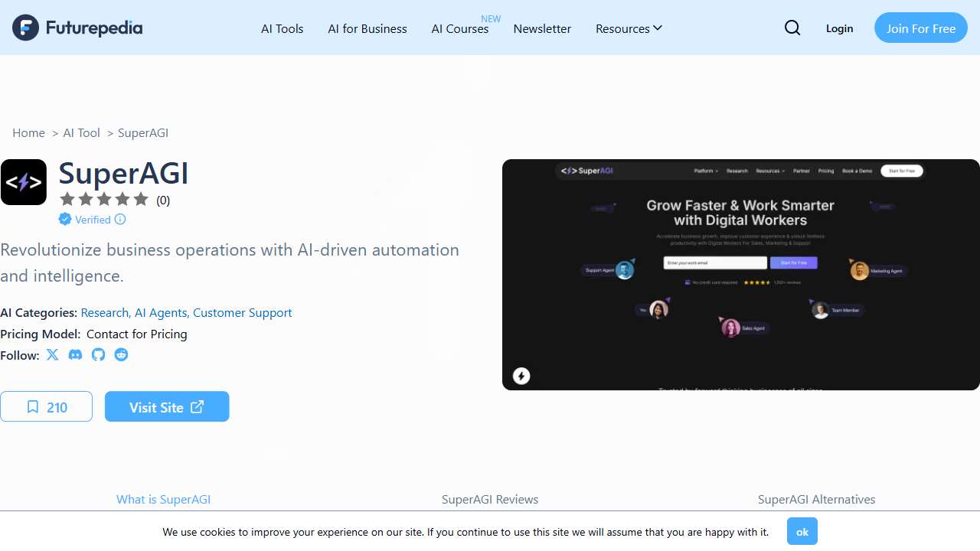Accept cookies with the ok button
980x551 pixels.
[802, 531]
